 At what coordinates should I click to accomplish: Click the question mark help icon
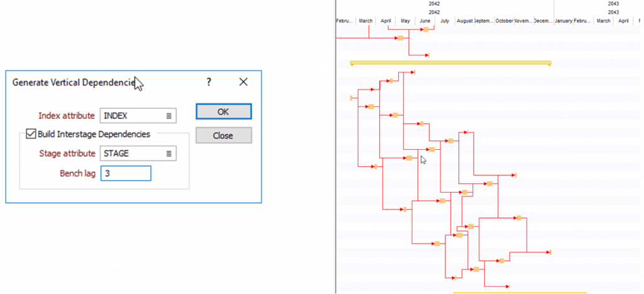[x=209, y=82]
